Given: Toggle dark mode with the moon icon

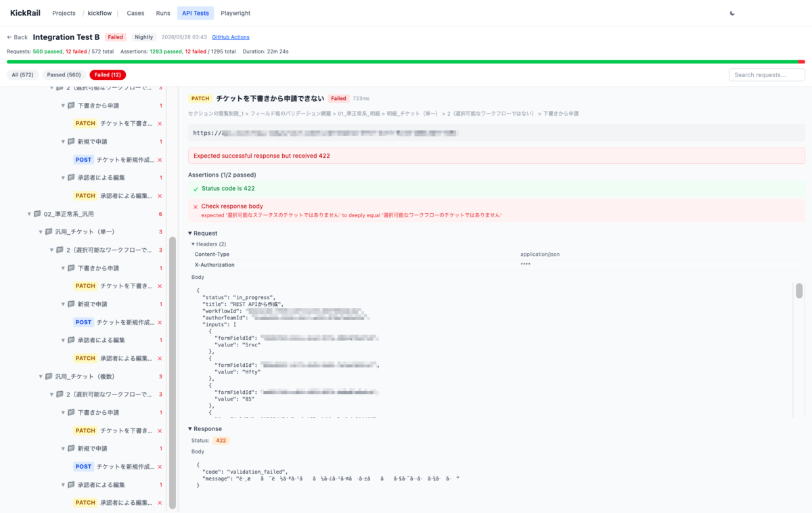Looking at the screenshot, I should (x=732, y=13).
